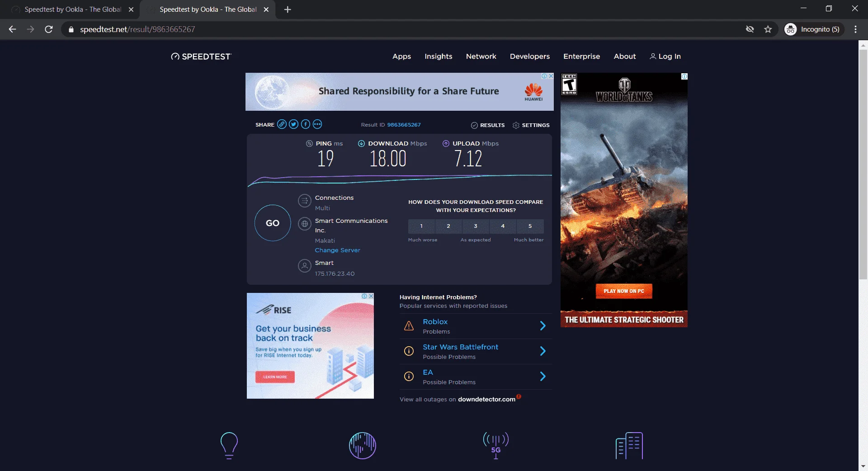
Task: Click the Roblox warning triangle icon
Action: (409, 326)
